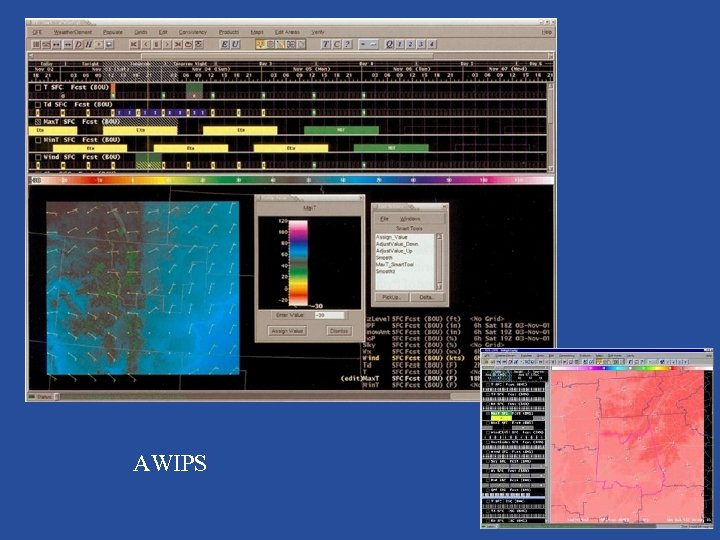Click the PickUp button in Smart Tools
This screenshot has width=720, height=540.
(391, 297)
